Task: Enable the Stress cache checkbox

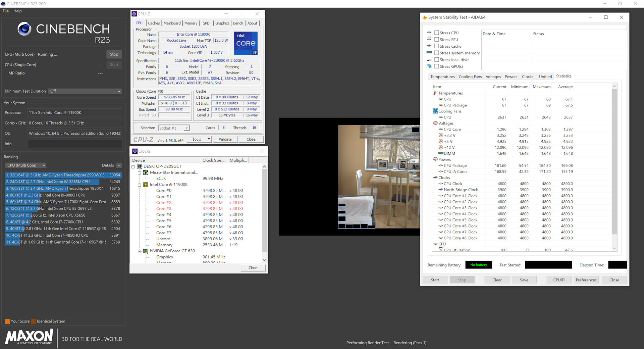Action: pos(437,46)
